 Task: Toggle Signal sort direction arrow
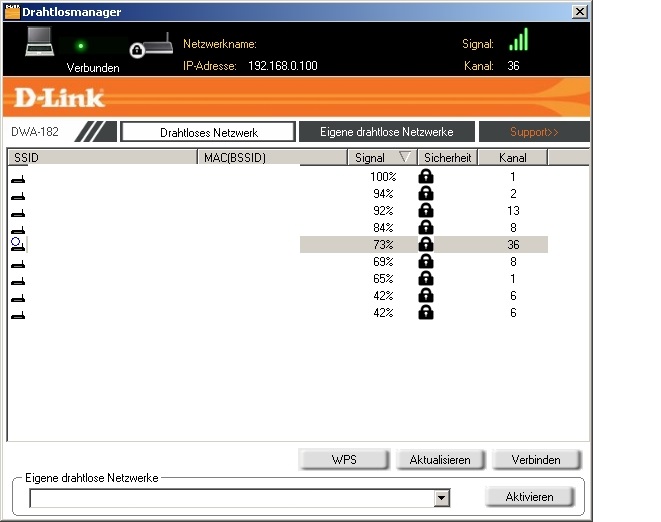tap(405, 157)
